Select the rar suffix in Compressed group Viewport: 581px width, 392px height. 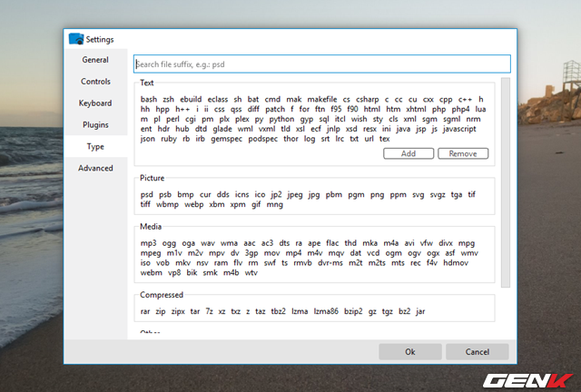(145, 311)
